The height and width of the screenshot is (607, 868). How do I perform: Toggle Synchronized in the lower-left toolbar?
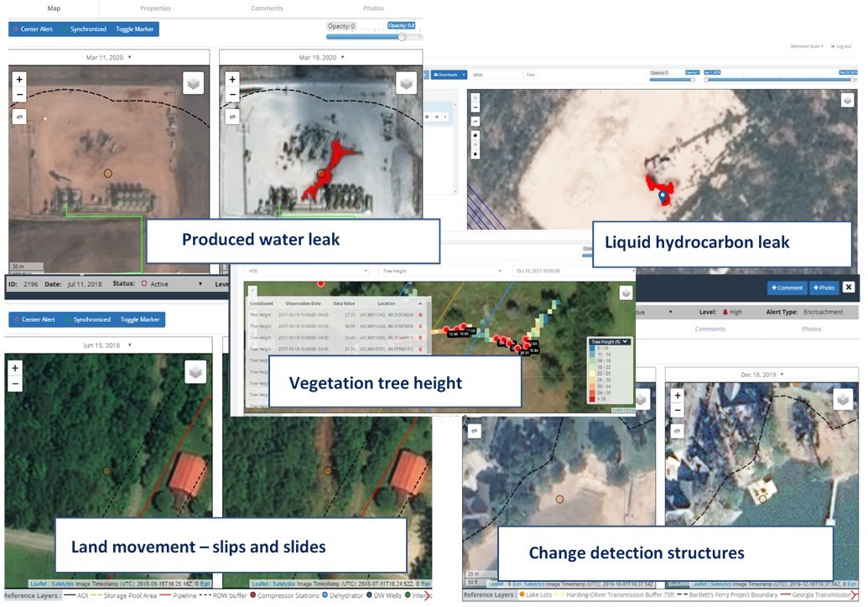[87, 319]
